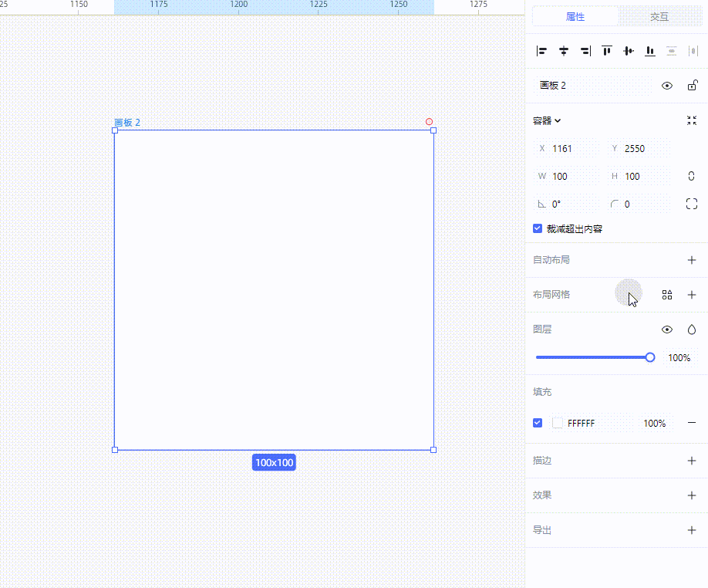The width and height of the screenshot is (708, 588).
Task: Toggle 图层 visibility eye icon
Action: click(x=667, y=329)
